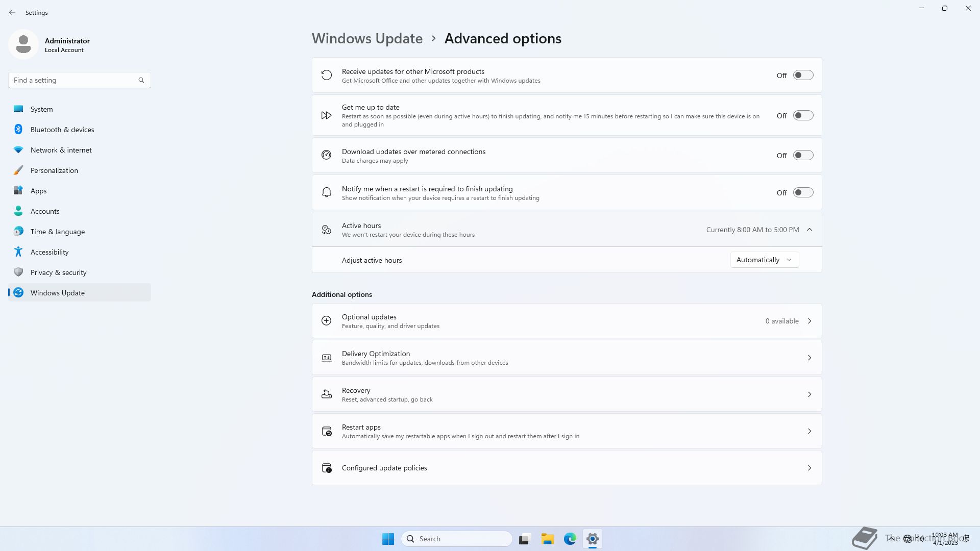Open Accessibility settings page

(80, 252)
